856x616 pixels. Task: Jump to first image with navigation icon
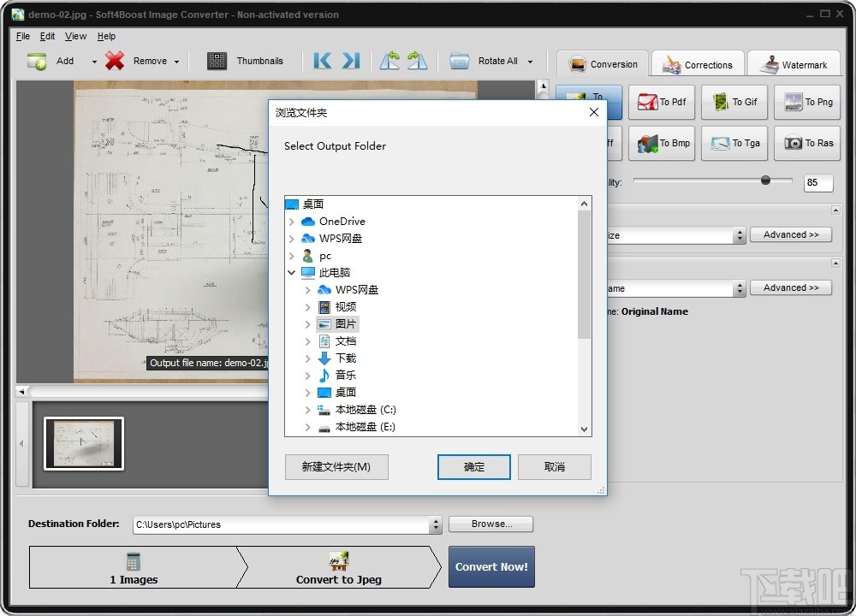point(321,61)
